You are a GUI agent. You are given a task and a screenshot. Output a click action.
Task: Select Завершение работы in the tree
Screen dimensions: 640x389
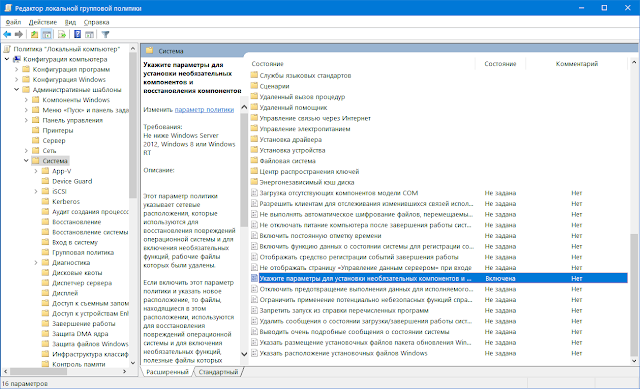[x=83, y=324]
